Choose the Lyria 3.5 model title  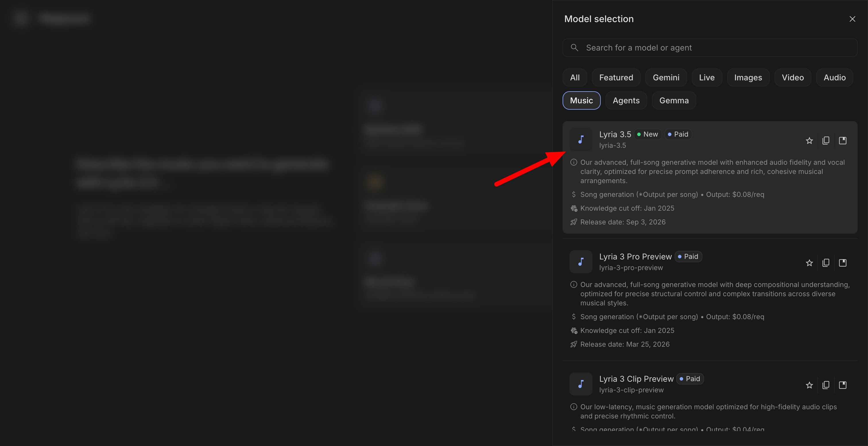click(615, 134)
